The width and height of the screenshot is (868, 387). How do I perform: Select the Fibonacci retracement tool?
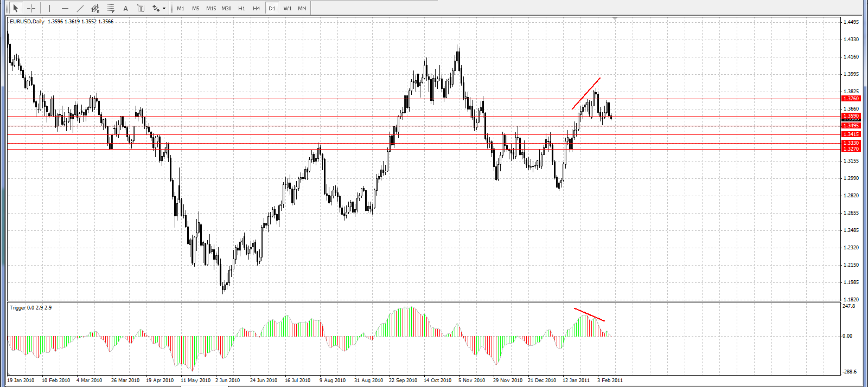[x=111, y=8]
